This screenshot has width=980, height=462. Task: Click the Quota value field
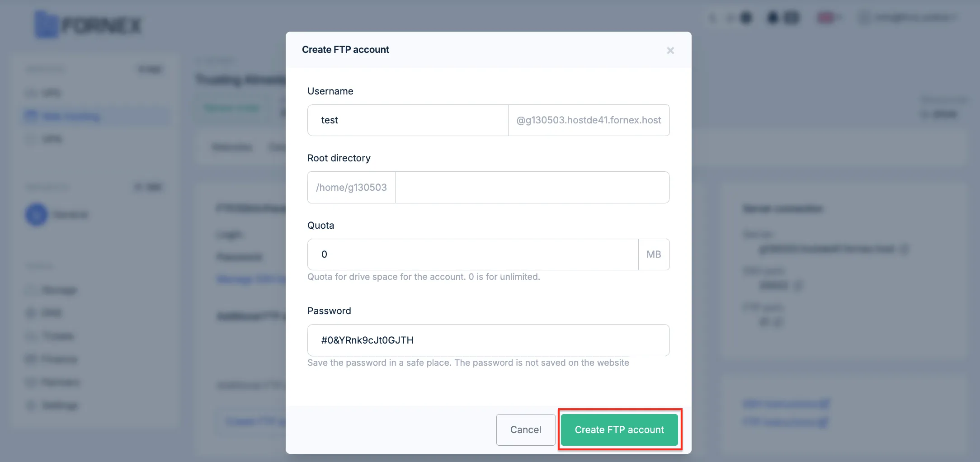[x=473, y=255]
